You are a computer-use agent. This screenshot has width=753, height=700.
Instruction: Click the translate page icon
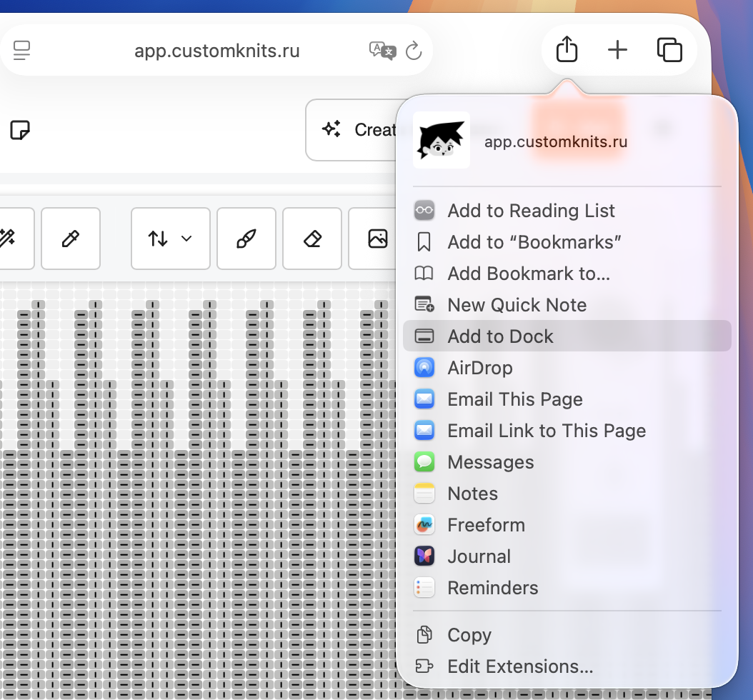click(382, 51)
